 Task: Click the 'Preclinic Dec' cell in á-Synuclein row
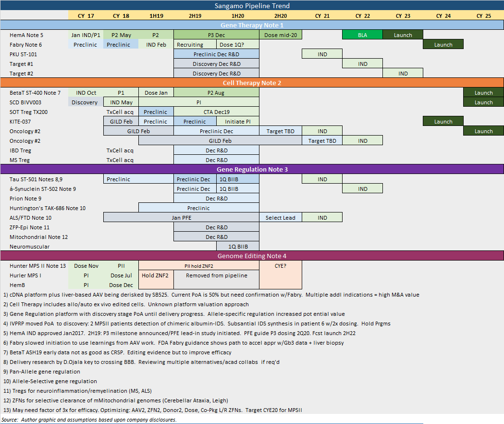coord(195,189)
